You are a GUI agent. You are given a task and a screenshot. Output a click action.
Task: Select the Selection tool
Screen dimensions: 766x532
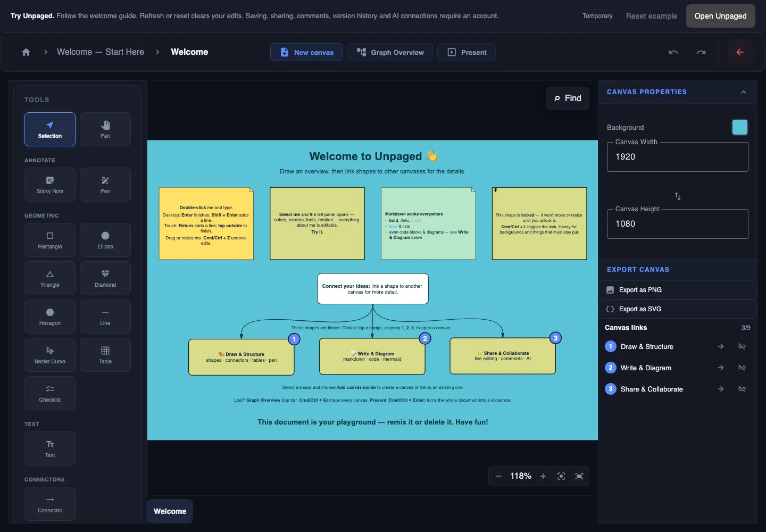[50, 129]
